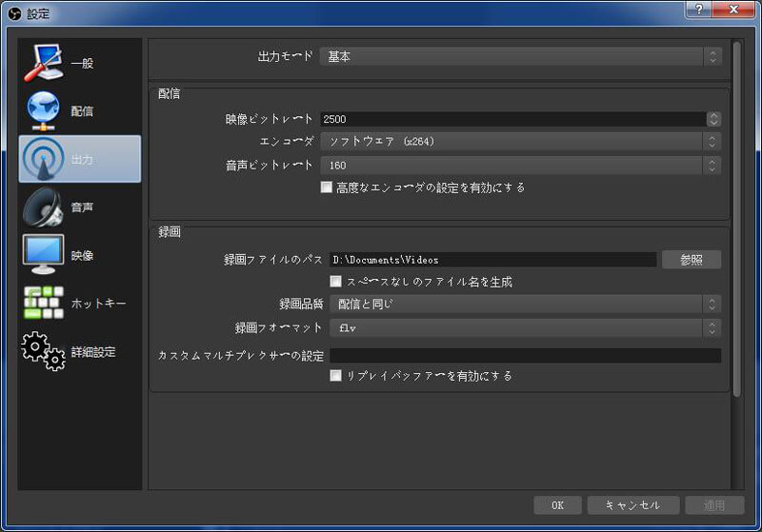
Task: Select the 出力 (Output) antenna icon
Action: (43, 159)
